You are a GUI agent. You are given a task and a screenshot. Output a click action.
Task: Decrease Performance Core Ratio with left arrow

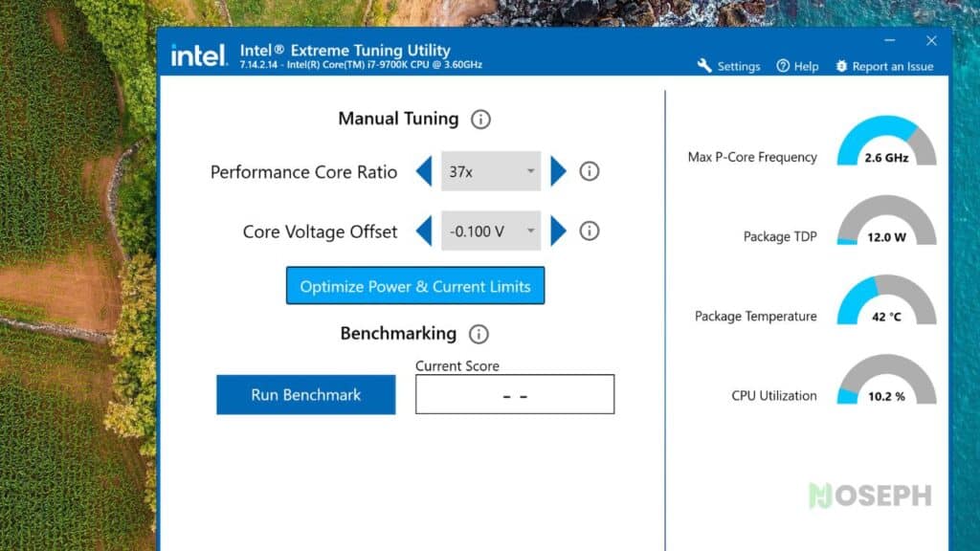(424, 171)
